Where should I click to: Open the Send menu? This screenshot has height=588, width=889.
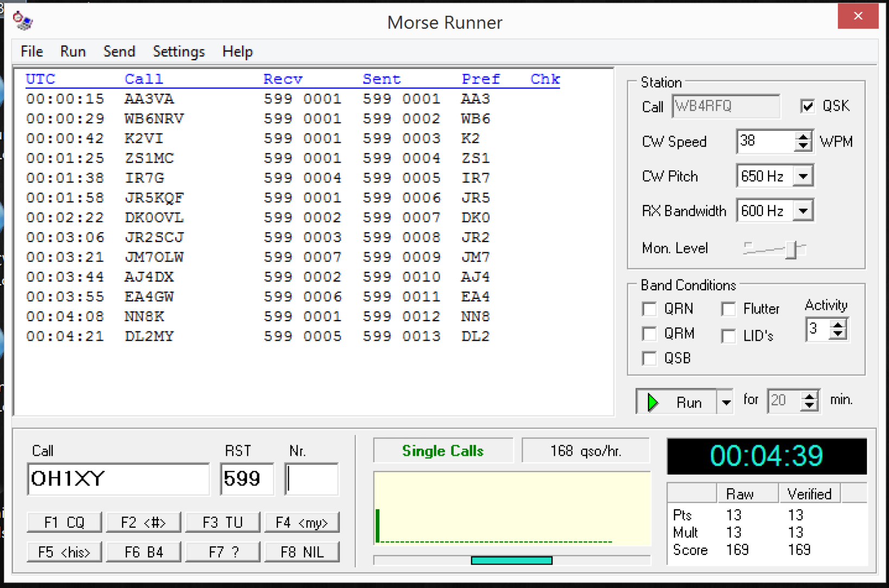click(x=119, y=52)
